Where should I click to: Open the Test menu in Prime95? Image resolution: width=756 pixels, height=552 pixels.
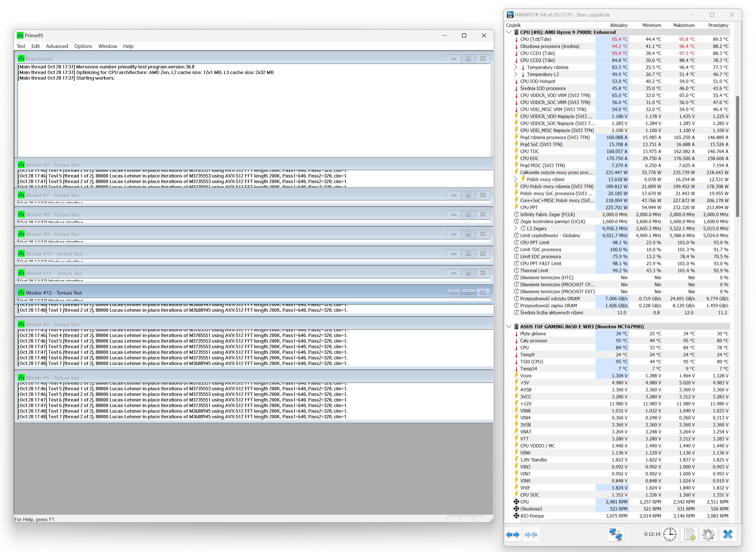(21, 46)
